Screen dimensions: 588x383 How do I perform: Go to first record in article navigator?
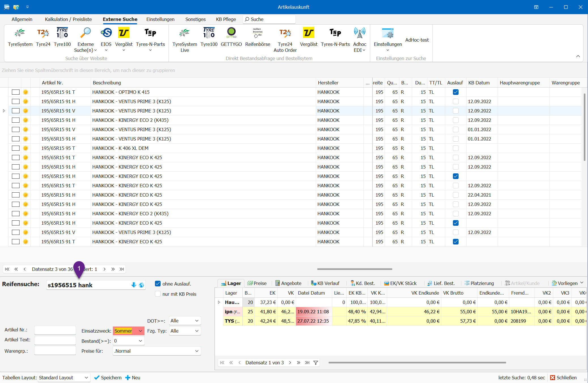pyautogui.click(x=7, y=269)
